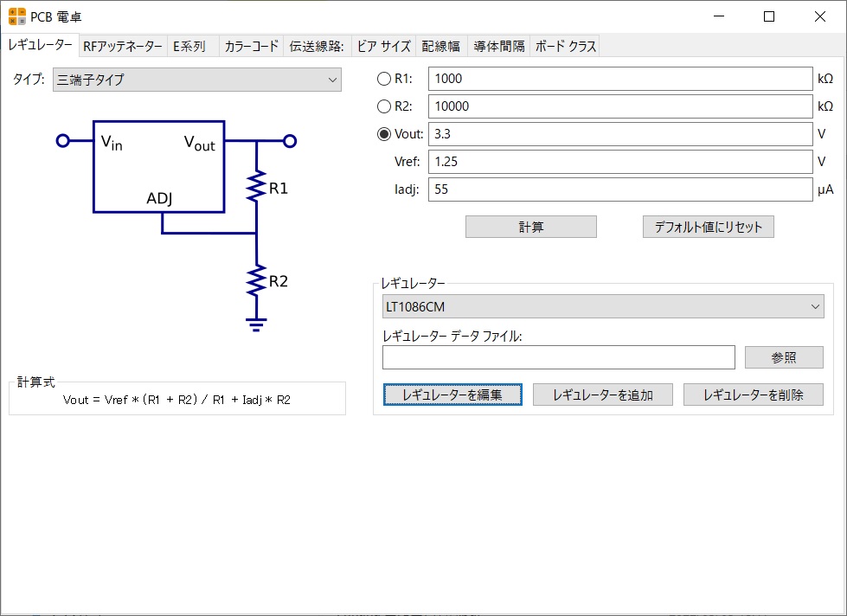Image resolution: width=847 pixels, height=616 pixels.
Task: Open the E系列 tab
Action: click(189, 47)
